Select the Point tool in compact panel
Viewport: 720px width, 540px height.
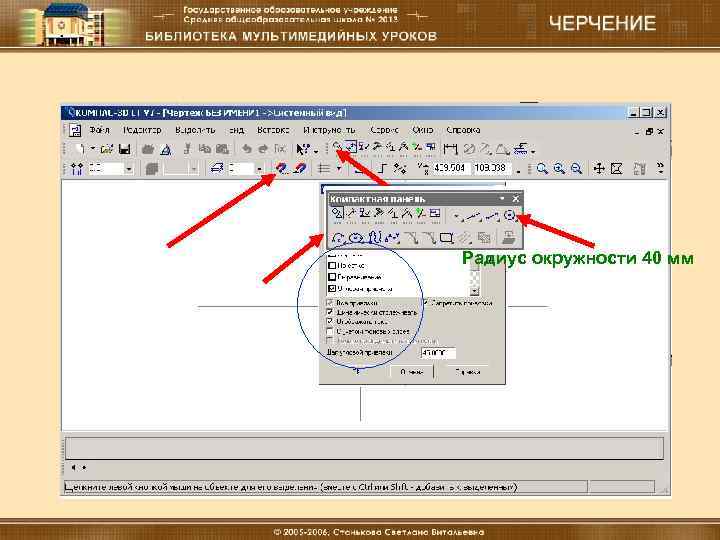(x=456, y=214)
